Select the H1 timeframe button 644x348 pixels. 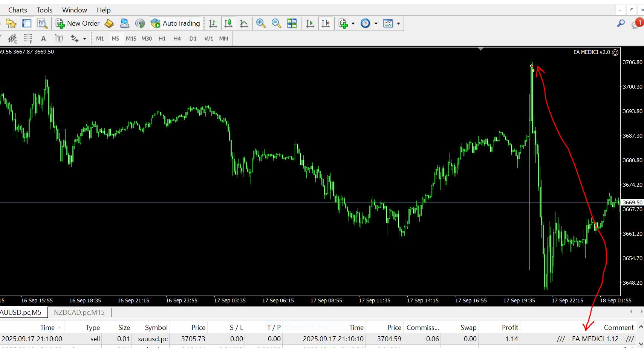coord(162,38)
